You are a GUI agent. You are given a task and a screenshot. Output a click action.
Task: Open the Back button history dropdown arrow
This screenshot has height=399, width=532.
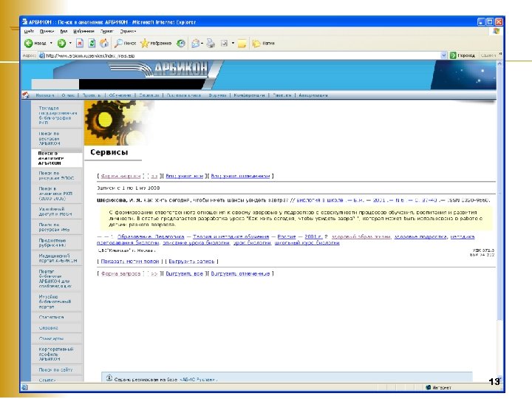(51, 43)
